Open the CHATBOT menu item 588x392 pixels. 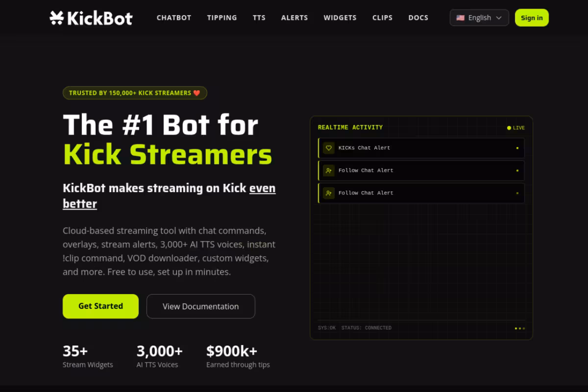[x=174, y=18]
